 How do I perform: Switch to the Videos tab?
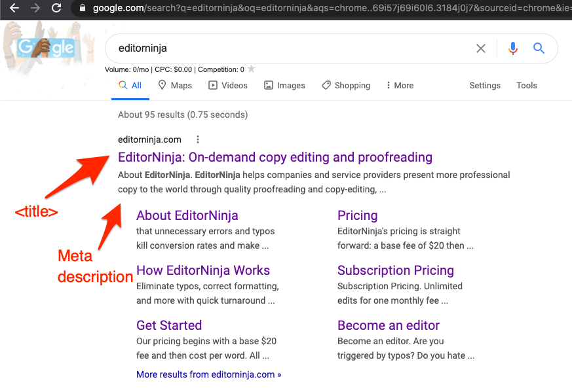(228, 85)
